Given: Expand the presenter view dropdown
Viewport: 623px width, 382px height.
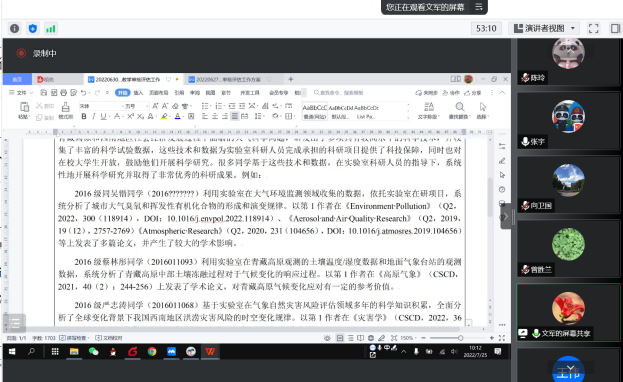Looking at the screenshot, I should [573, 28].
